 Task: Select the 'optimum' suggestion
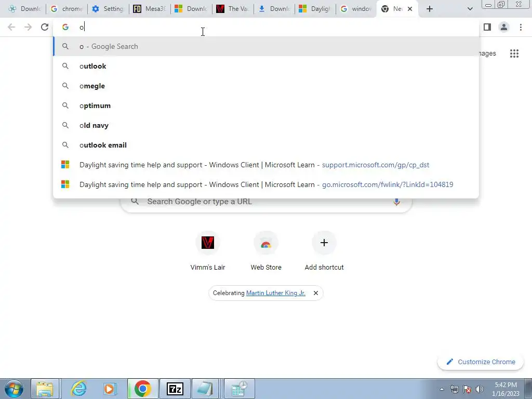[x=266, y=105]
